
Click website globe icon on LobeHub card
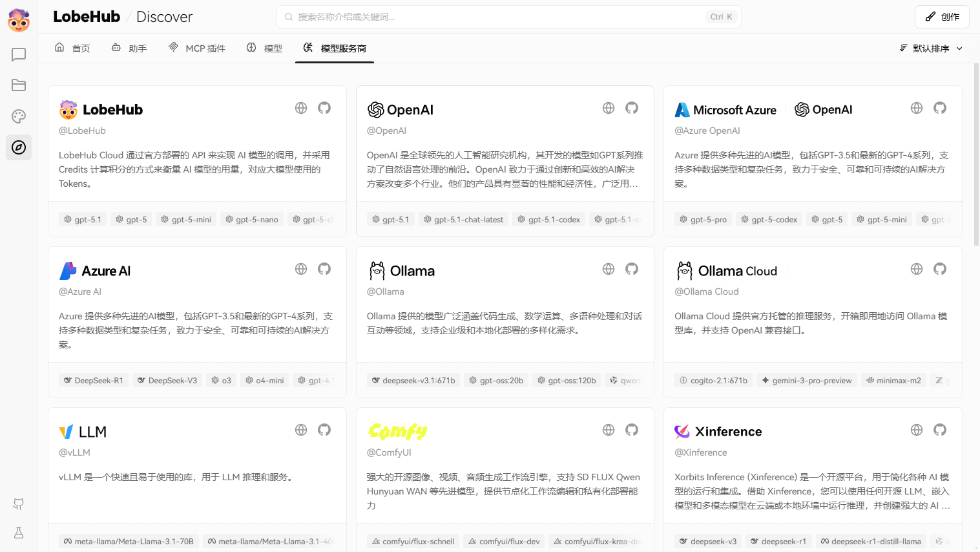[301, 108]
